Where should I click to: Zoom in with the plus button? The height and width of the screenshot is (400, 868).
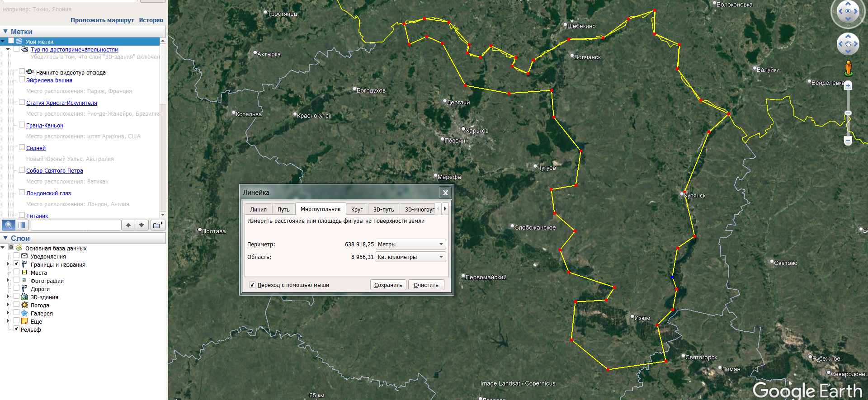(x=848, y=85)
